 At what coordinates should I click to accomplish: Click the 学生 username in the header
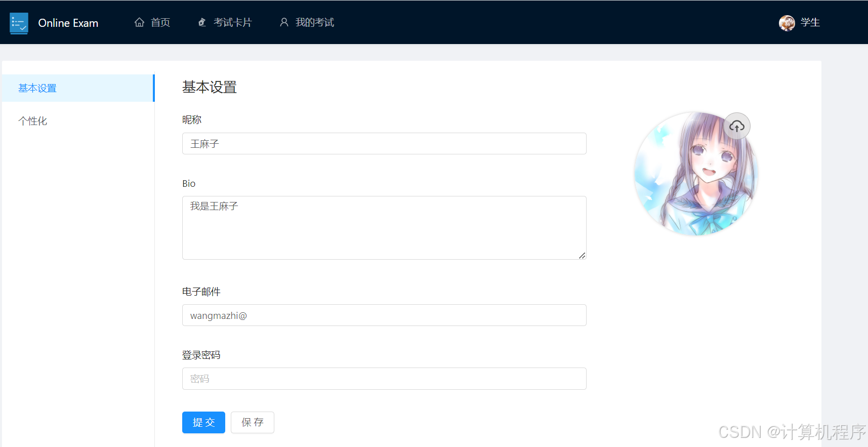tap(810, 22)
